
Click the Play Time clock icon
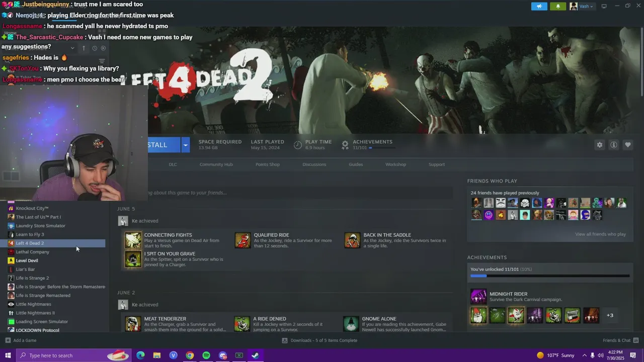298,145
